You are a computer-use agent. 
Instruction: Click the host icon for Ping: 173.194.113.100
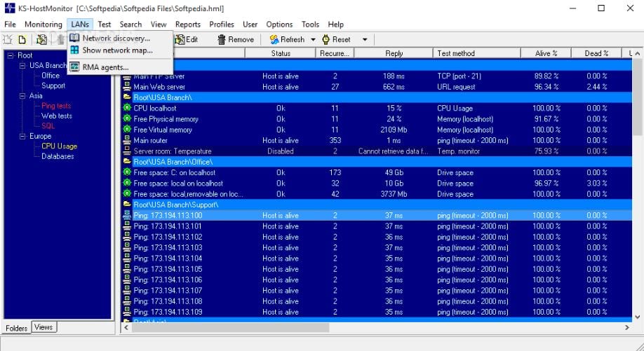[x=127, y=215]
